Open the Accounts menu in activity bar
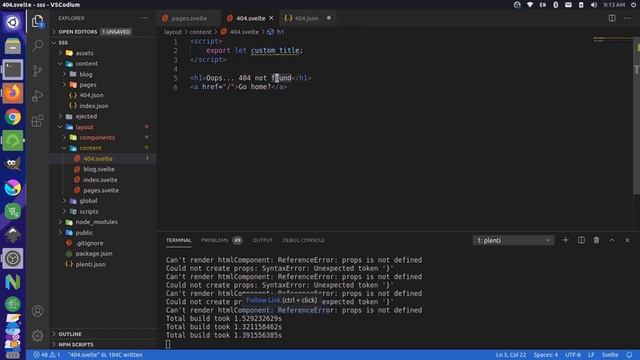Image resolution: width=640 pixels, height=360 pixels. 38,311
